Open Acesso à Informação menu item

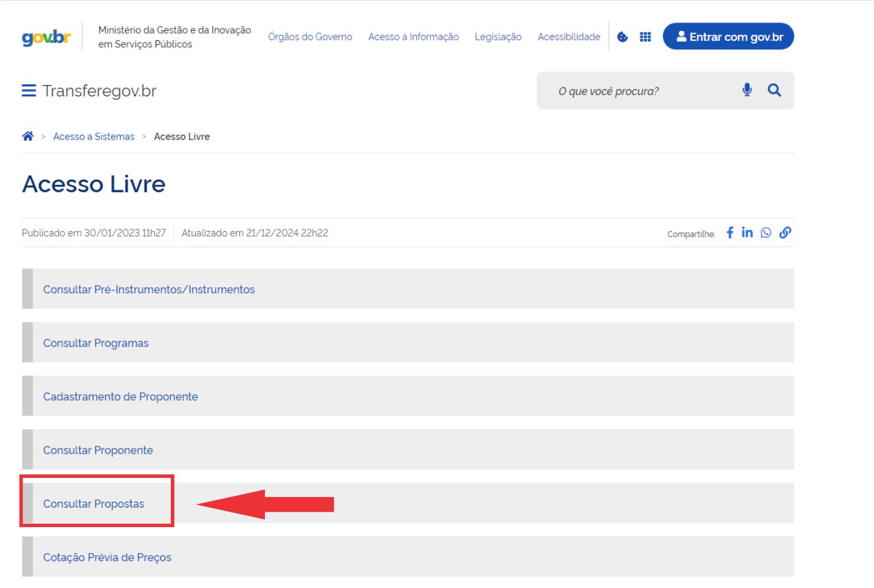click(413, 37)
